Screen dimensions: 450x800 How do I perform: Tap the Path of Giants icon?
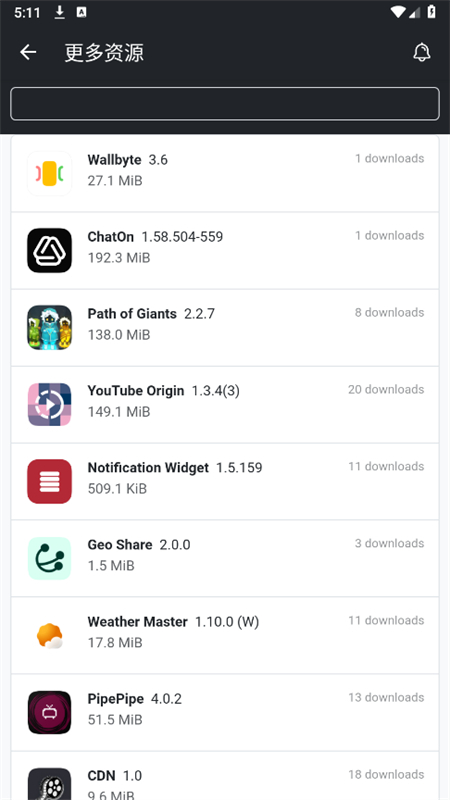click(x=49, y=328)
